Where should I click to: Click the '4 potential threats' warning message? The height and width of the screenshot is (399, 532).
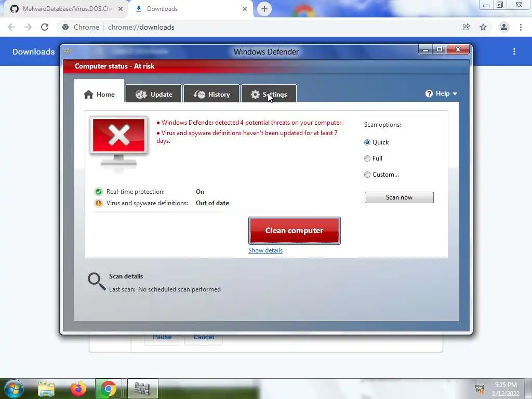tap(250, 123)
